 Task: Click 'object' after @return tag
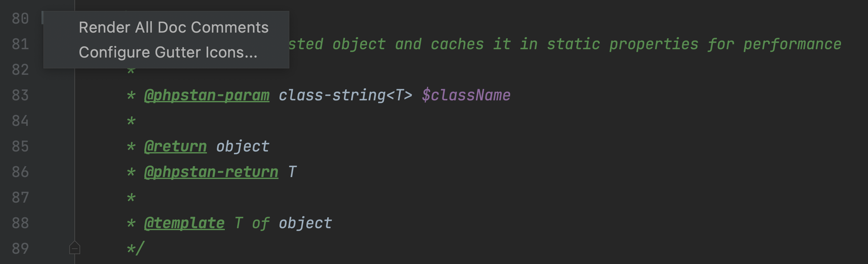[x=243, y=146]
